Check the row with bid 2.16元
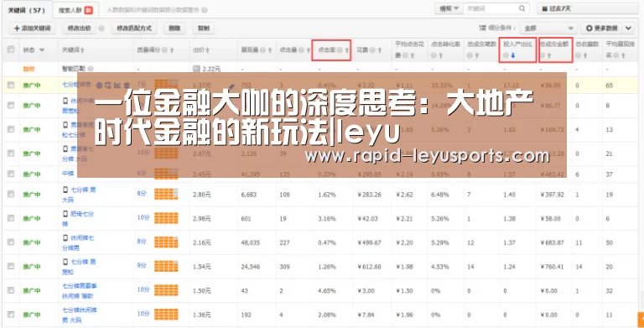Screen dimensions: 644x328 click(11, 242)
